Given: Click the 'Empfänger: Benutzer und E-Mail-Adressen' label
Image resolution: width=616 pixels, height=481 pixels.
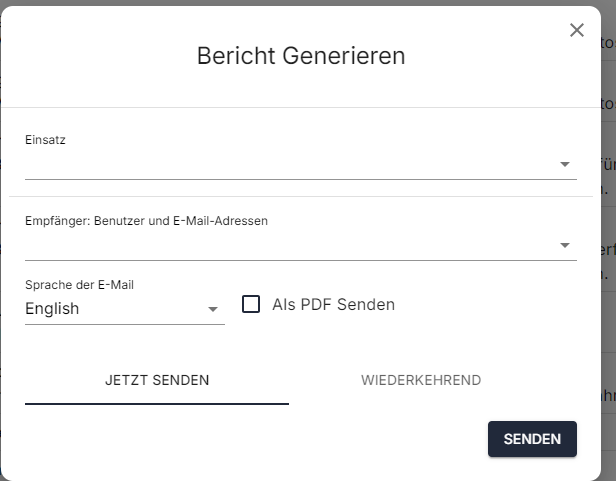Looking at the screenshot, I should [x=146, y=220].
